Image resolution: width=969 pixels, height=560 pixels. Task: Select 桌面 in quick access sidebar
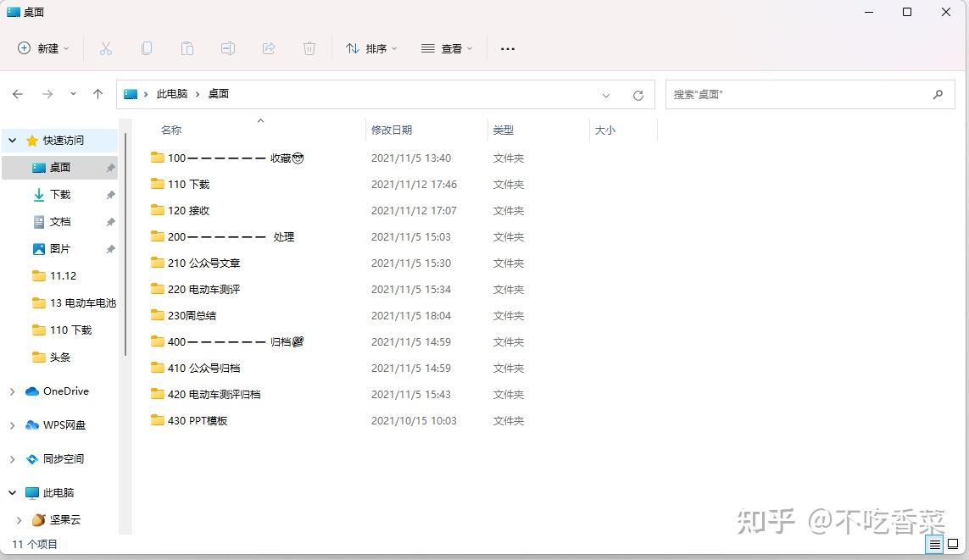60,167
